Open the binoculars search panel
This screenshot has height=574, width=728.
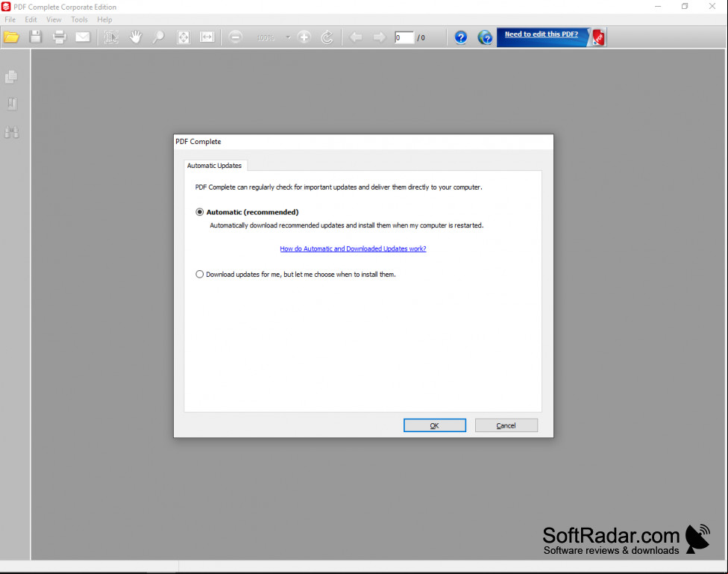(12, 132)
